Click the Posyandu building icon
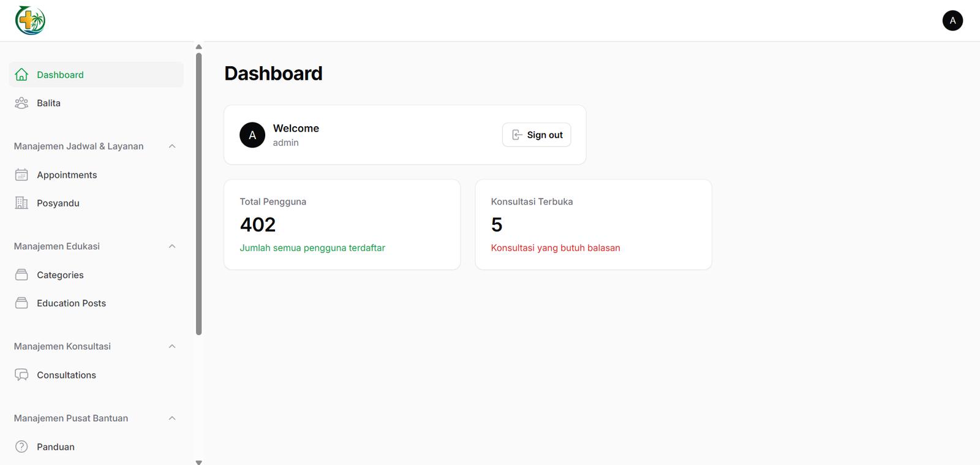The height and width of the screenshot is (465, 980). tap(21, 203)
